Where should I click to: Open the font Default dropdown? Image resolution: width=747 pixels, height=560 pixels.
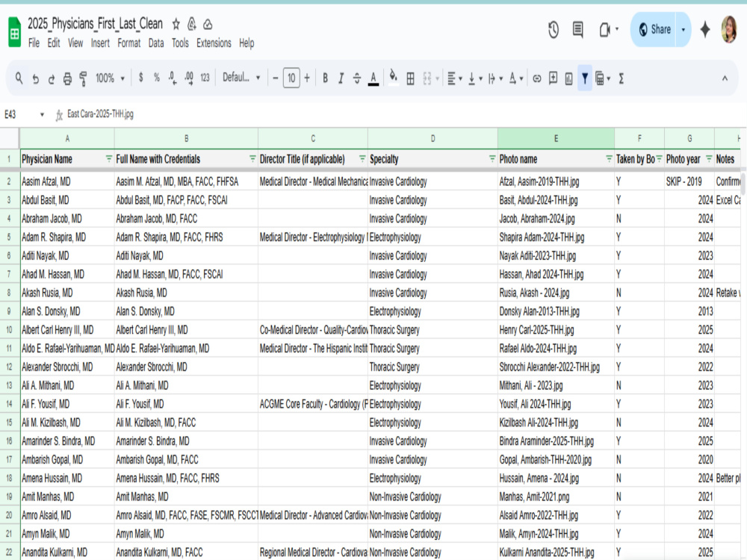[241, 78]
